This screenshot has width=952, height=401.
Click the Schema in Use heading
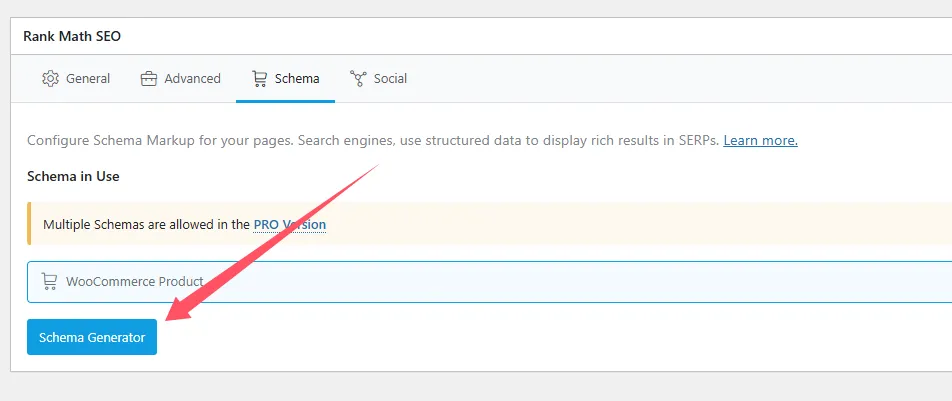[73, 176]
